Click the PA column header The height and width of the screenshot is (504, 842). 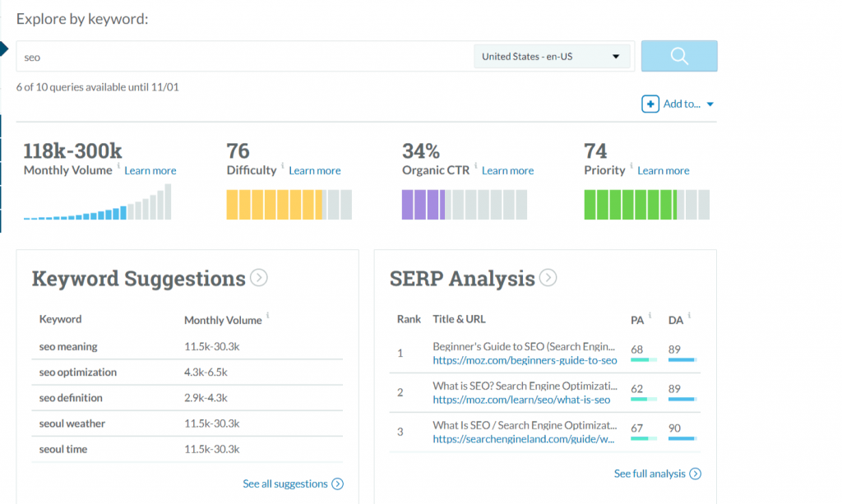point(637,320)
